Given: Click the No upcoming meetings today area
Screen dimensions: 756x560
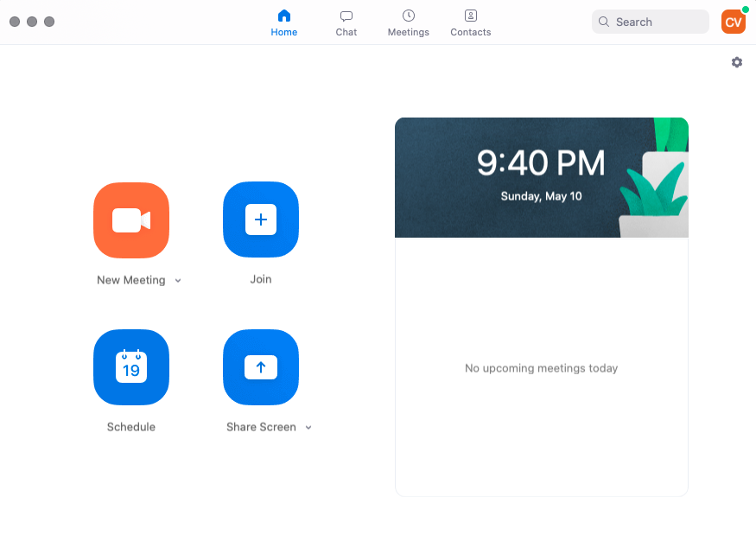Looking at the screenshot, I should pyautogui.click(x=541, y=368).
